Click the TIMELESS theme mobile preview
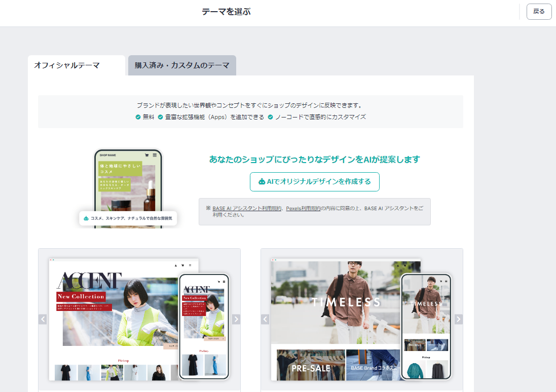Viewport: 556px width, 392px height. (426, 327)
